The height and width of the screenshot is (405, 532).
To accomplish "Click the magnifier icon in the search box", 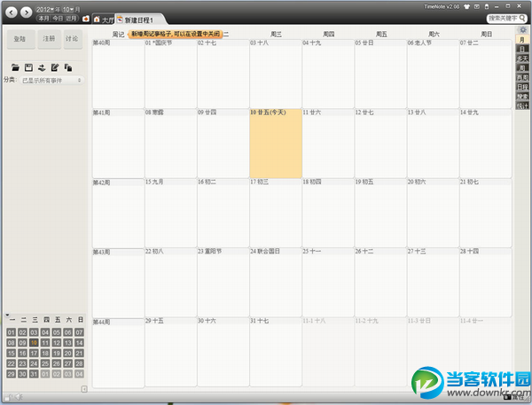I will click(522, 18).
